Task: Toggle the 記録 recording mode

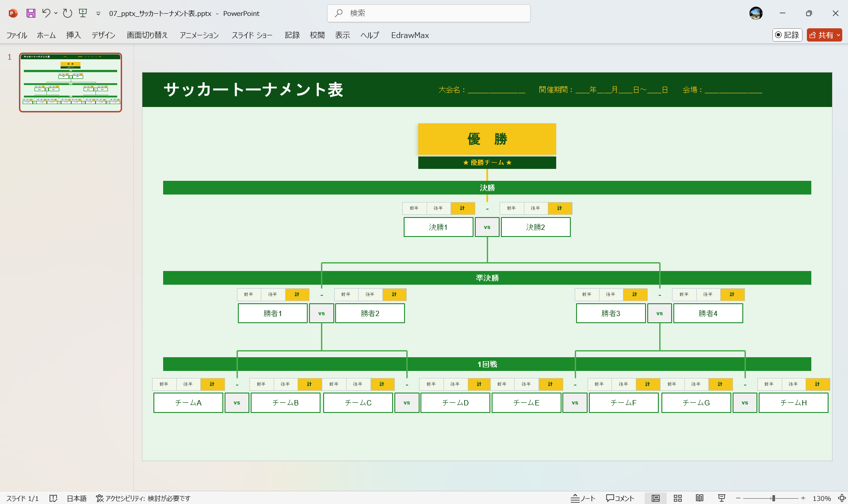Action: [x=787, y=35]
